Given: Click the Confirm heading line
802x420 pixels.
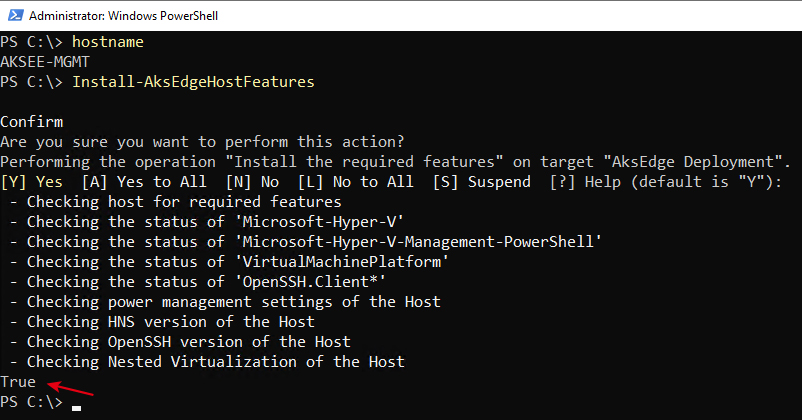Looking at the screenshot, I should coord(32,122).
